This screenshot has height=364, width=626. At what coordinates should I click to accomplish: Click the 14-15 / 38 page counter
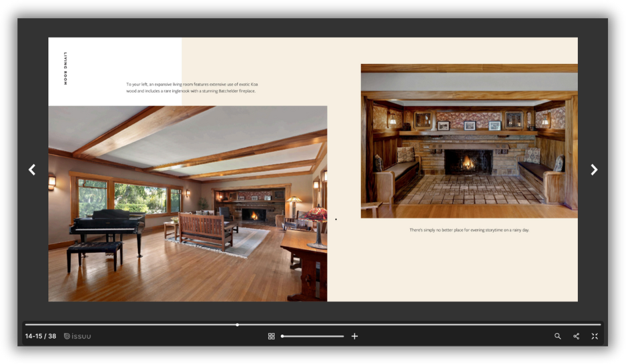[x=41, y=336]
